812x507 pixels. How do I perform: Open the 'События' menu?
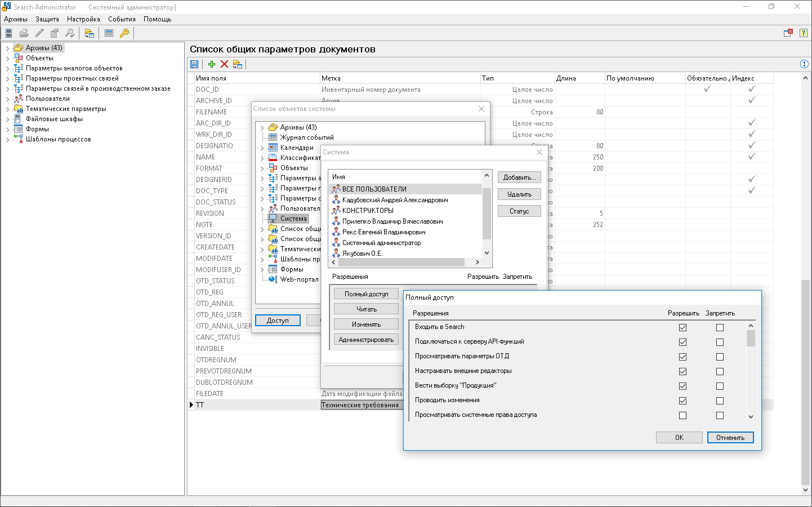(x=122, y=19)
